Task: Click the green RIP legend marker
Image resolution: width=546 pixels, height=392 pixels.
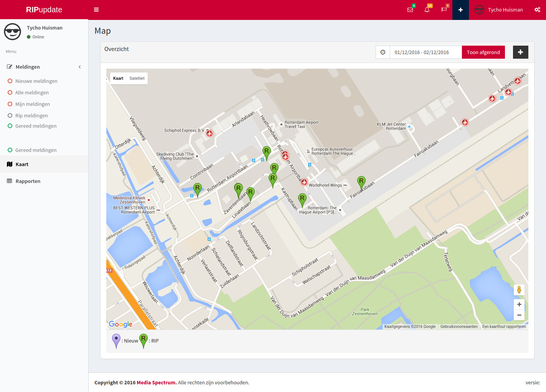Action: 143,341
